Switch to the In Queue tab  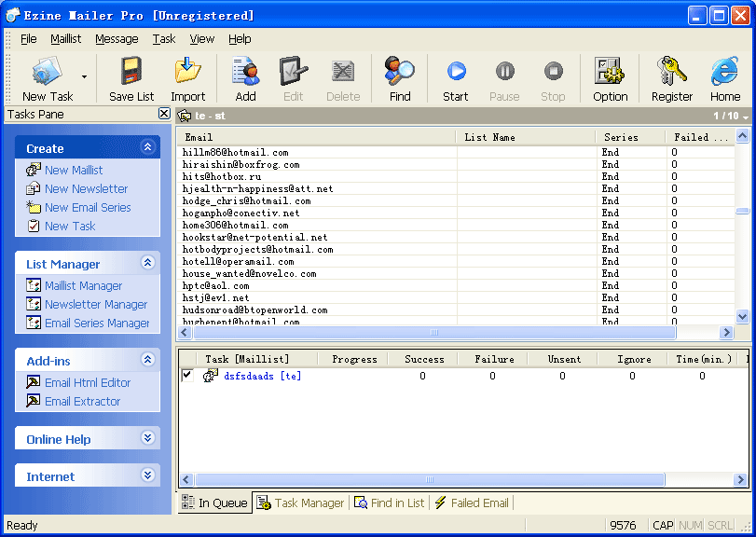coord(215,503)
